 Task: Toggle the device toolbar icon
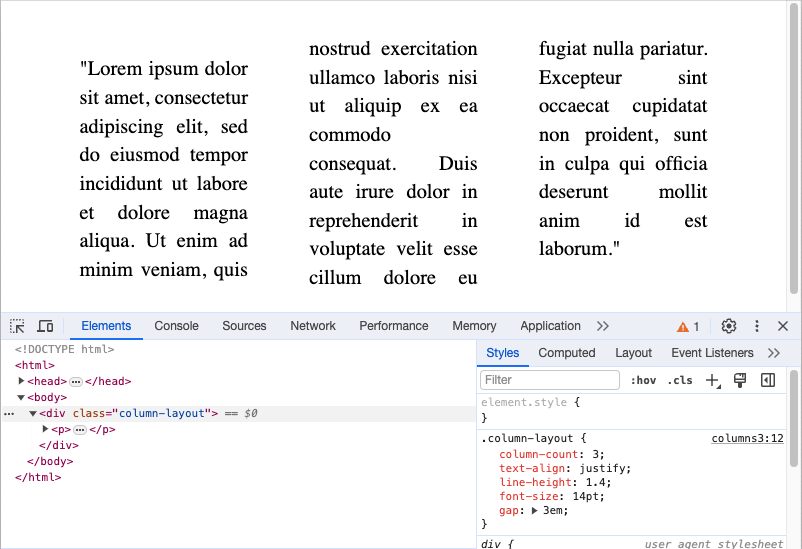tap(45, 326)
